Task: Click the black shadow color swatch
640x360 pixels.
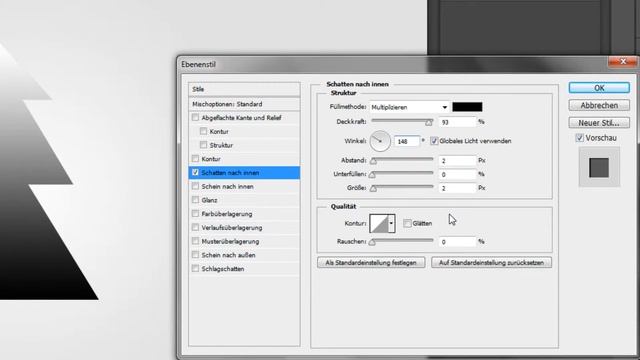Action: click(x=467, y=107)
